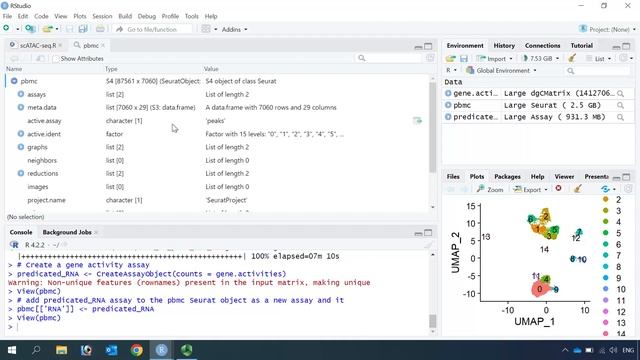Open the List view dropdown

599,59
